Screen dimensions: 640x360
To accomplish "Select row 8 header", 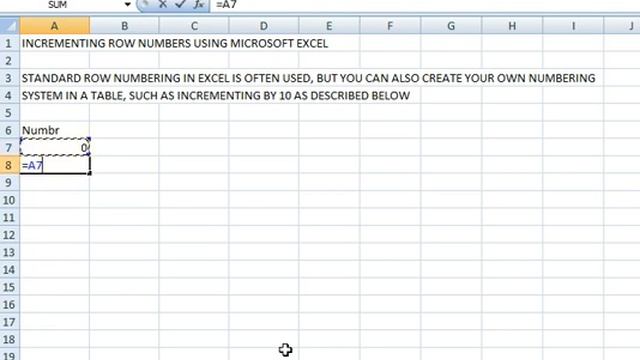I will click(x=9, y=165).
